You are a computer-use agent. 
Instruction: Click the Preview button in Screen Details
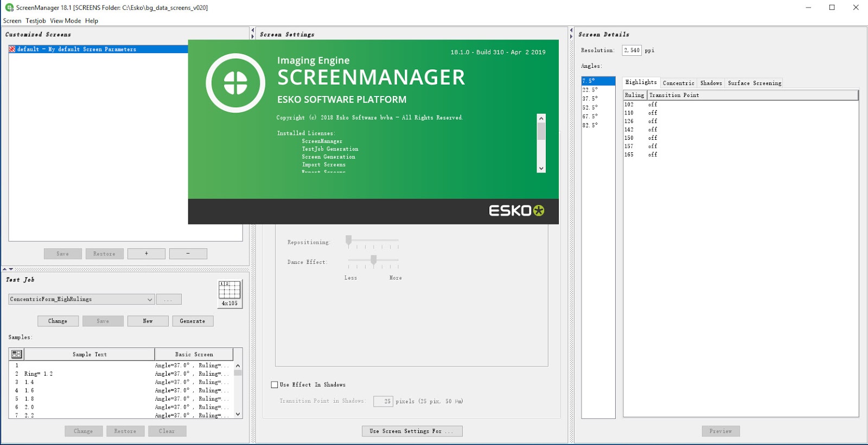(720, 431)
